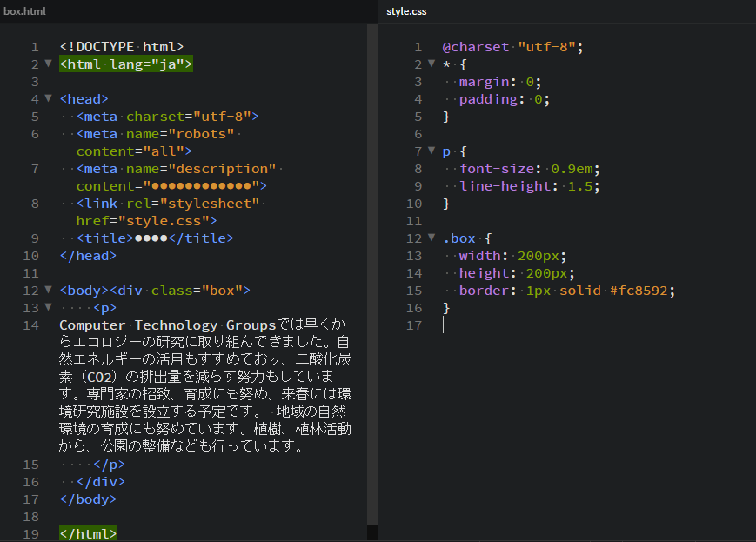
Task: Click the opening <head> tag
Action: coord(84,99)
